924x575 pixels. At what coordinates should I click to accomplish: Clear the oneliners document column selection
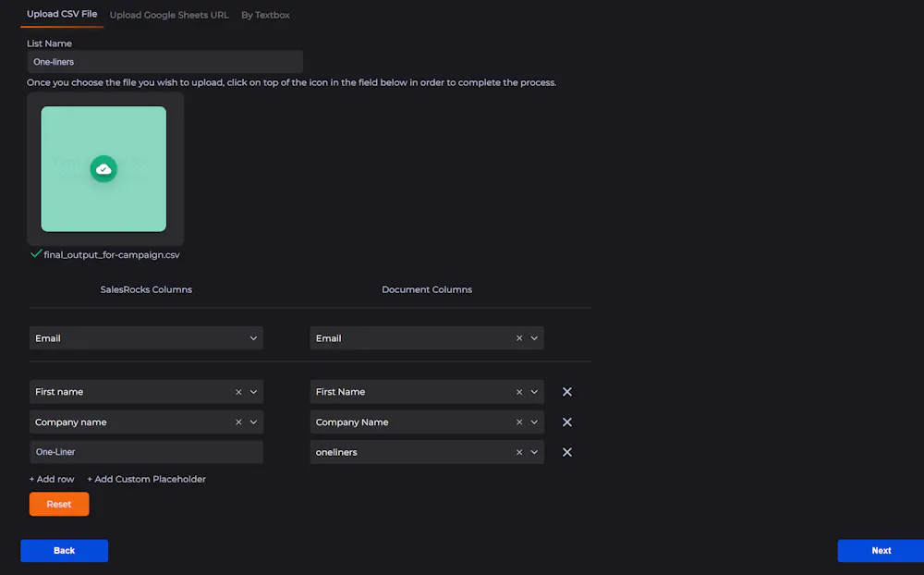tap(519, 453)
